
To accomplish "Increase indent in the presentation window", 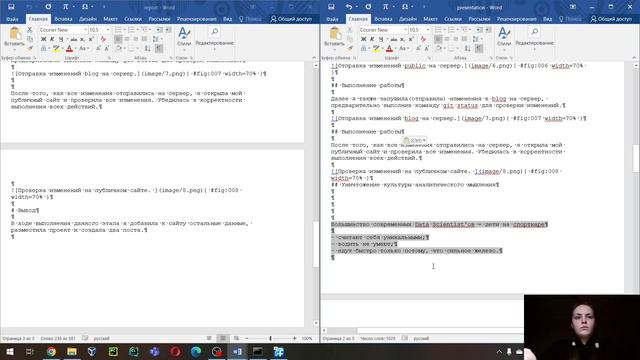I will pos(488,30).
